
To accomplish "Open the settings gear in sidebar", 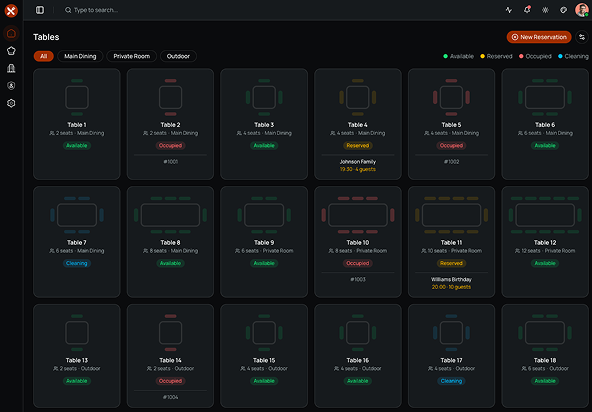I will pos(11,103).
